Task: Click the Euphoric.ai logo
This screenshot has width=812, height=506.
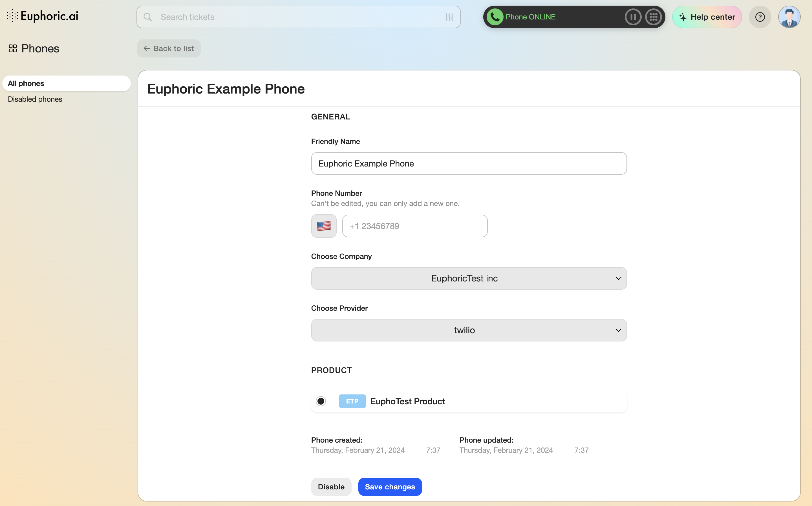Action: (43, 16)
